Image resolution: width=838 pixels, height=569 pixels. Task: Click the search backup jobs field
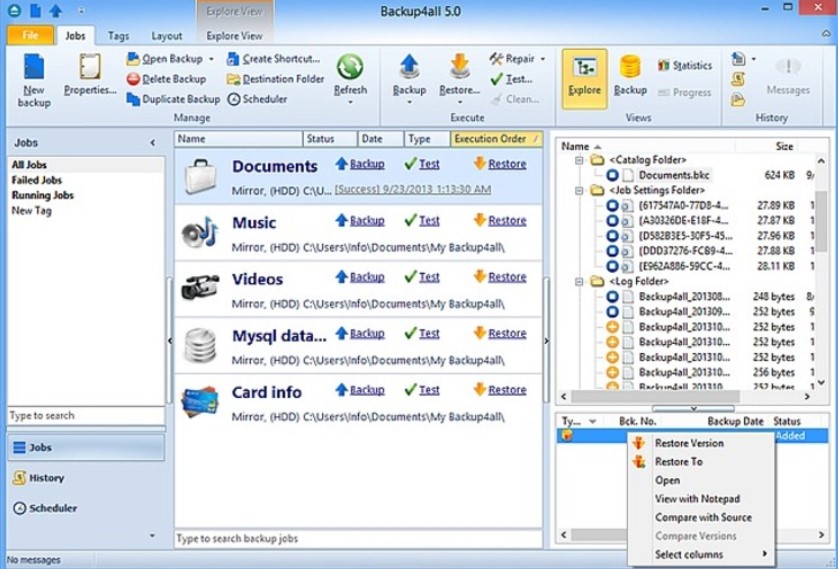tap(358, 539)
